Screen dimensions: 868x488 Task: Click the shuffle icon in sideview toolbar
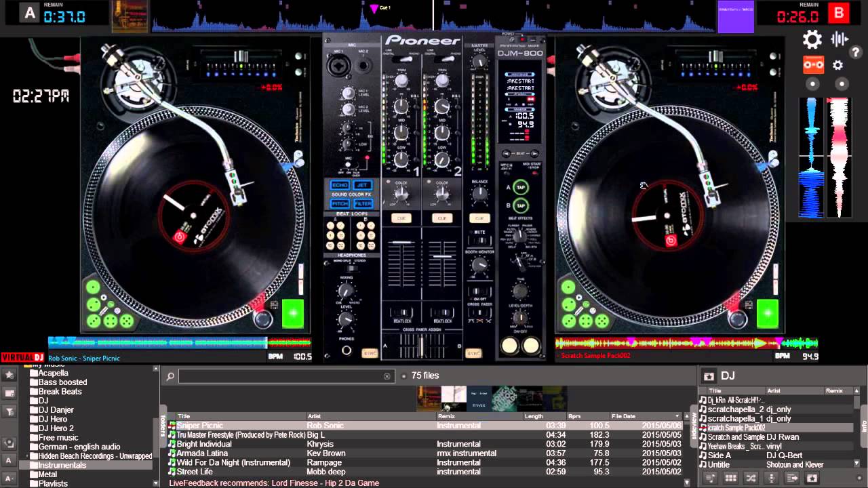click(751, 479)
